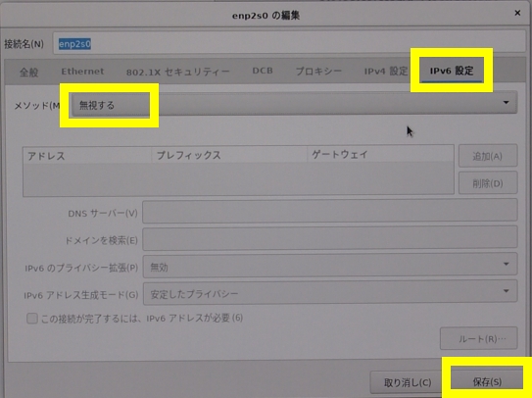The width and height of the screenshot is (532, 398).
Task: Open the Ethernet tab
Action: (x=82, y=72)
